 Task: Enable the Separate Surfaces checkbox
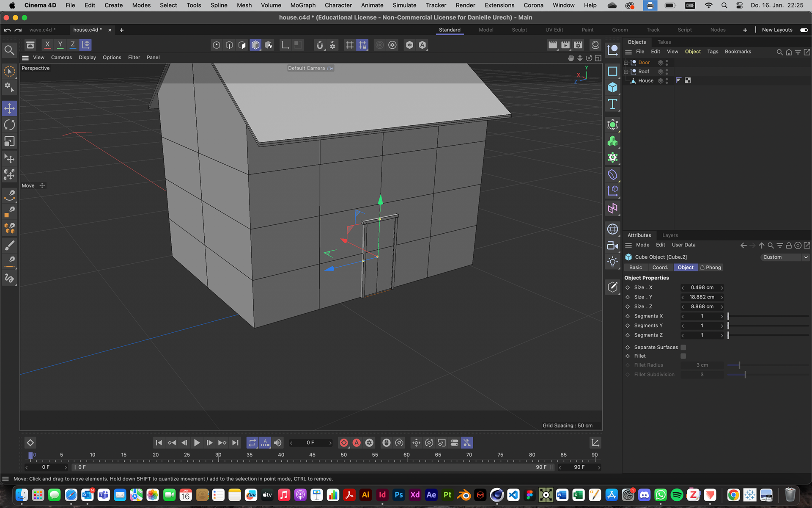683,347
